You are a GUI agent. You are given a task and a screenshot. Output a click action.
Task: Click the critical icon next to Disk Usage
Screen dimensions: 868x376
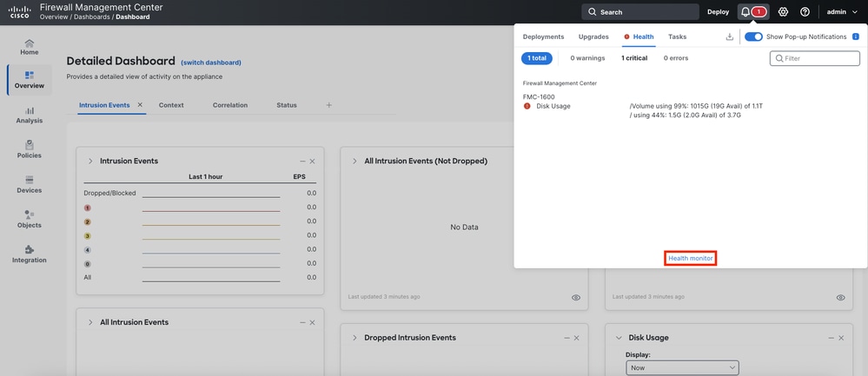pos(527,106)
